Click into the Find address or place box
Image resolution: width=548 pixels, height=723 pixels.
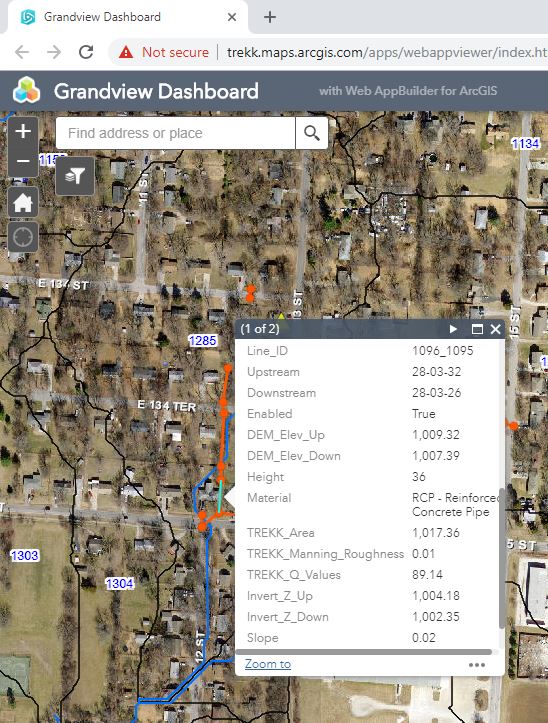(x=175, y=133)
